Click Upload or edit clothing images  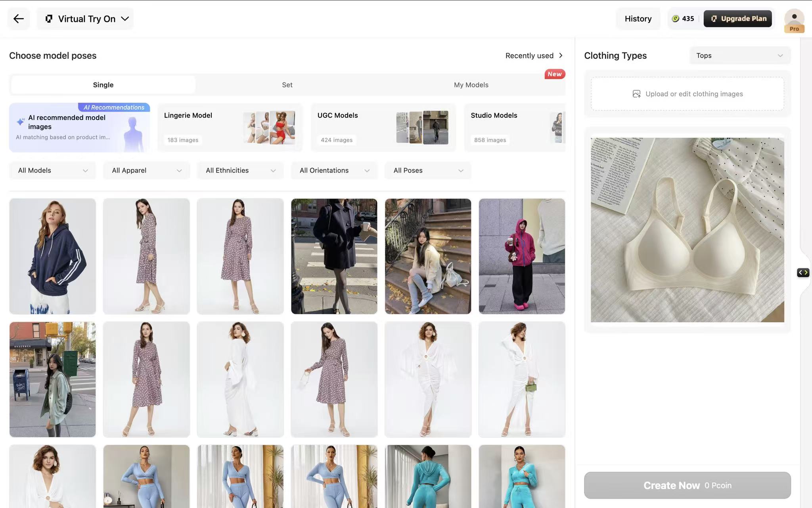tap(687, 94)
